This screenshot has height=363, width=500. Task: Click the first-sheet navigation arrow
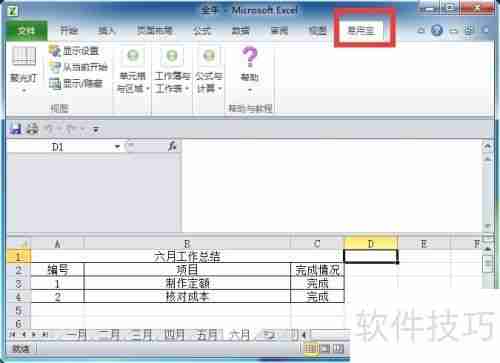tap(14, 334)
